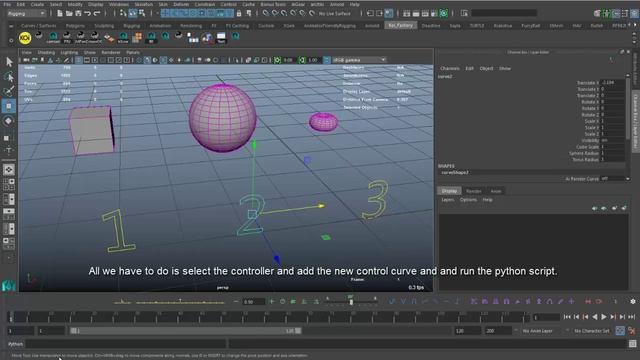Open the Windows menu

pyautogui.click(x=119, y=4)
